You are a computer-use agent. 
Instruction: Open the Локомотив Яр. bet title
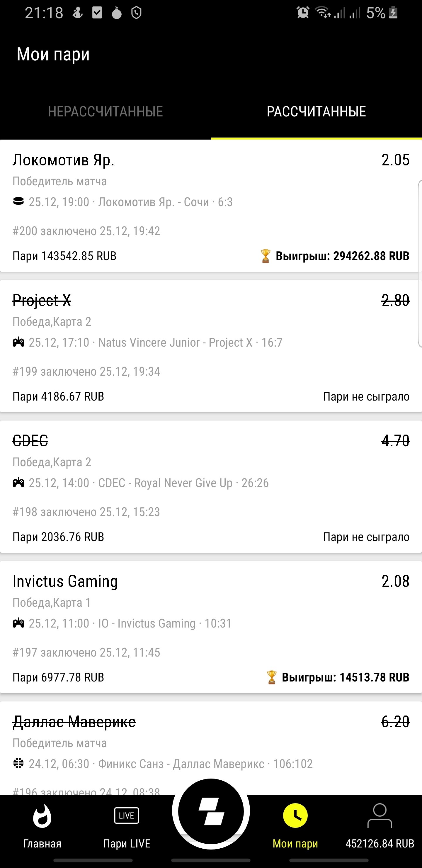tap(63, 160)
